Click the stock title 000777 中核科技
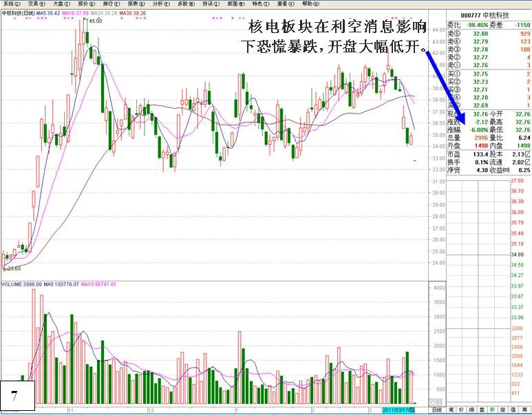The image size is (532, 415). (x=485, y=15)
